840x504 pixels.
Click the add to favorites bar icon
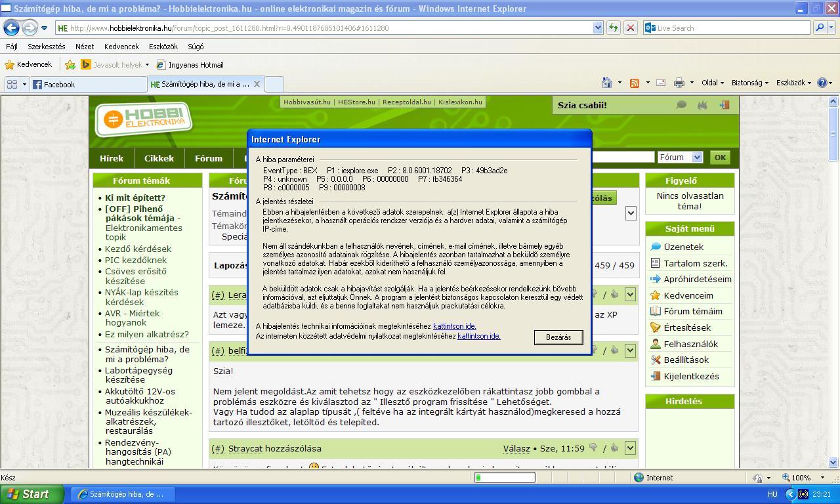(70, 64)
